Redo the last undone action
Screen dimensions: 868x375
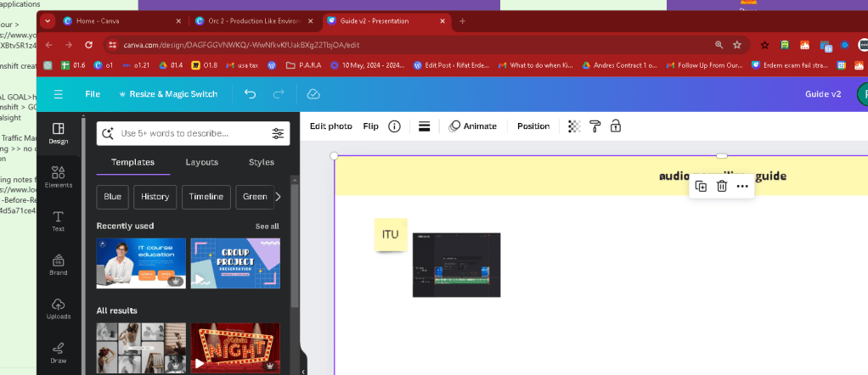point(279,94)
